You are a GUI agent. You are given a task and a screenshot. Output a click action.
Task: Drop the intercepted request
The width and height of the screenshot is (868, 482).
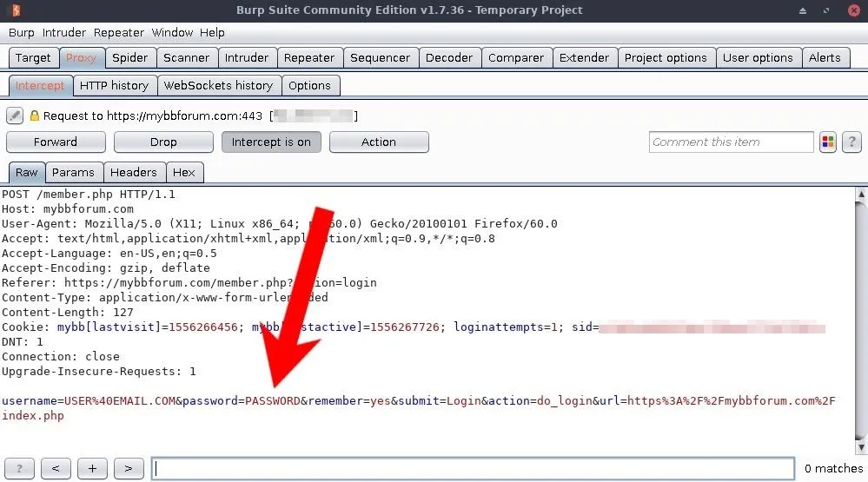pos(163,142)
